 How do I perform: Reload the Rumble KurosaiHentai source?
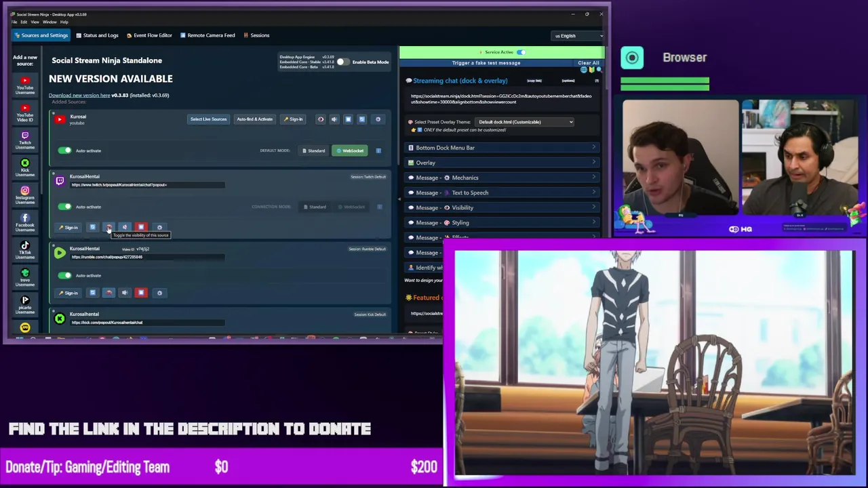click(93, 293)
